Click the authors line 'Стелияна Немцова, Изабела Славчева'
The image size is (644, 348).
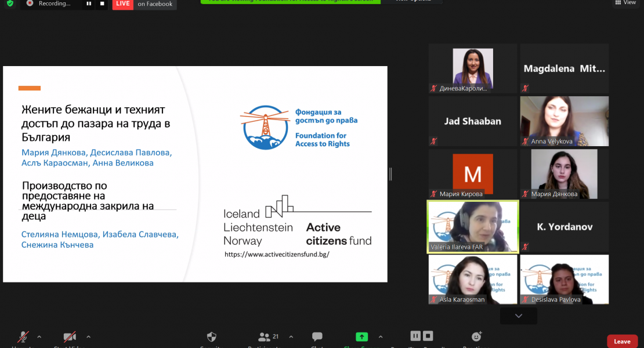click(x=100, y=239)
